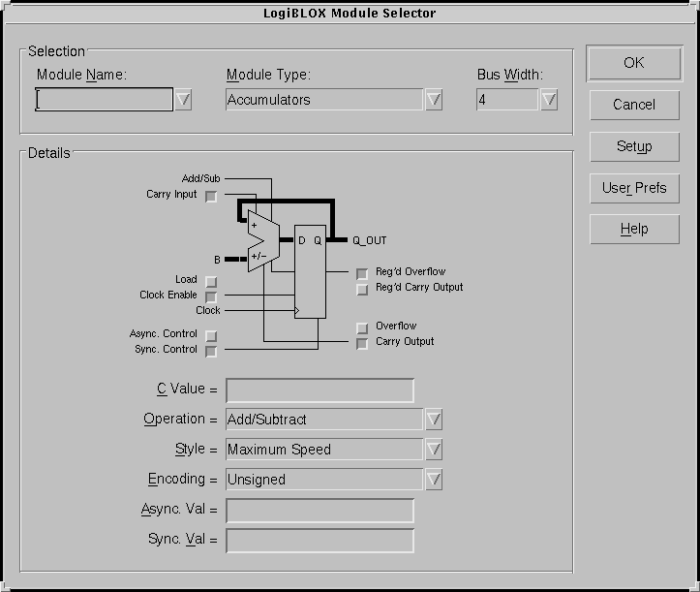Toggle the Load pin checkbox

[211, 281]
